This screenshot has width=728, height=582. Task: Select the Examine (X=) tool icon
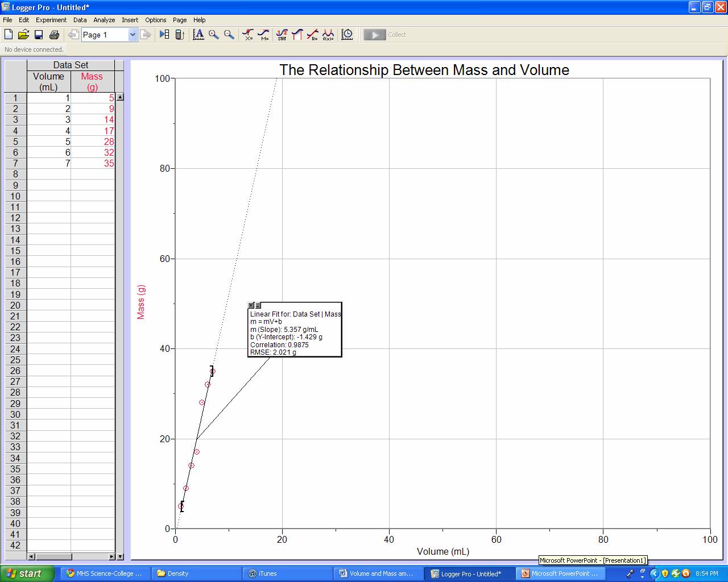click(248, 35)
